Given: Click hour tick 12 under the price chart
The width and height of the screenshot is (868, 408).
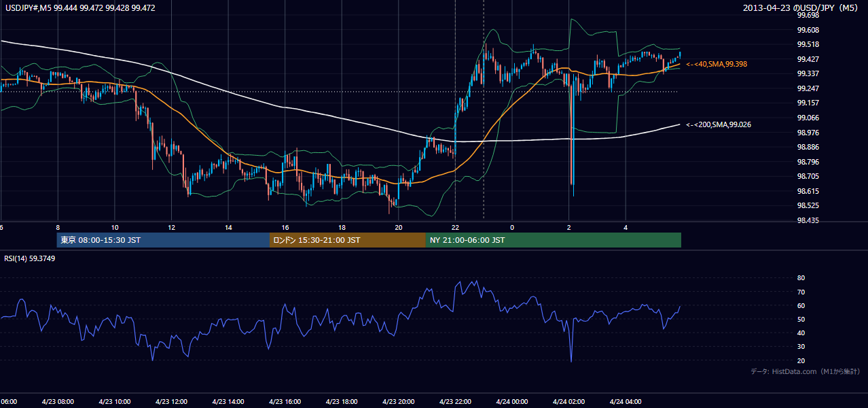Looking at the screenshot, I should coord(172,228).
